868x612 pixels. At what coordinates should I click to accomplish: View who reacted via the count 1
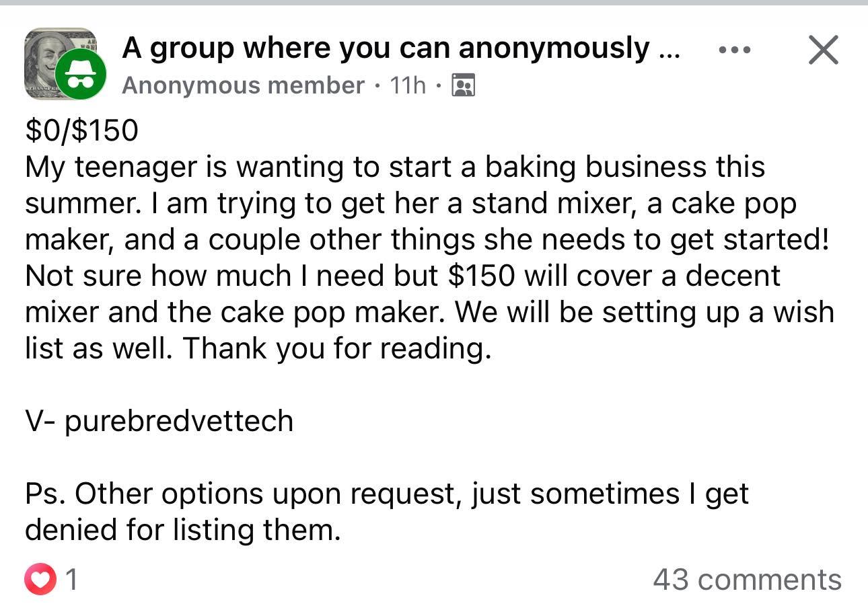pyautogui.click(x=72, y=579)
